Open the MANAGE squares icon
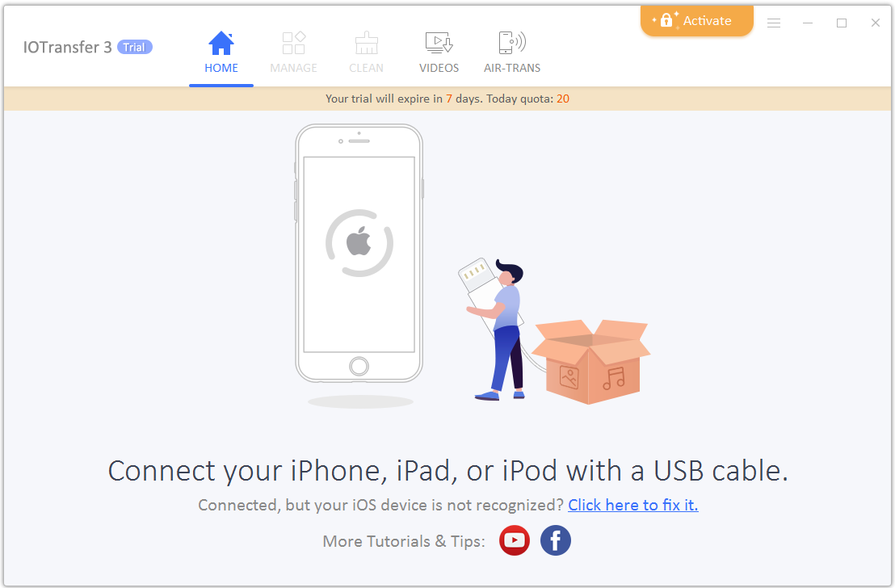The height and width of the screenshot is (588, 895). 294,43
